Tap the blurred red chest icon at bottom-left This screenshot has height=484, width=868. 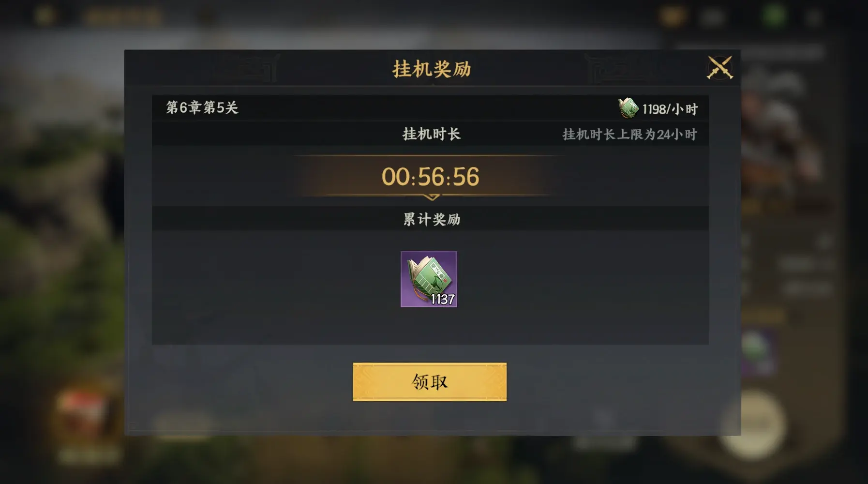point(82,415)
